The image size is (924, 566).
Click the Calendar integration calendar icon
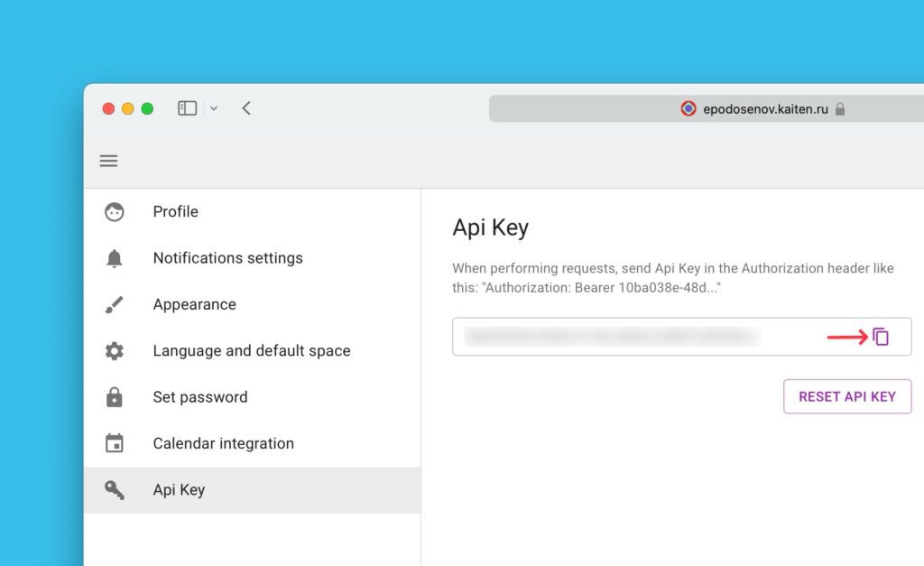(x=115, y=443)
